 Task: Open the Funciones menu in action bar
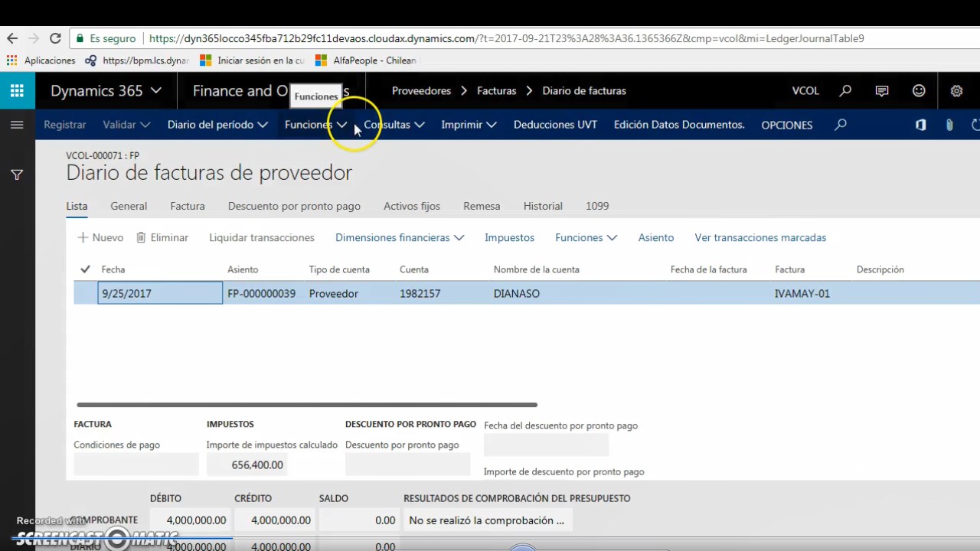click(315, 124)
